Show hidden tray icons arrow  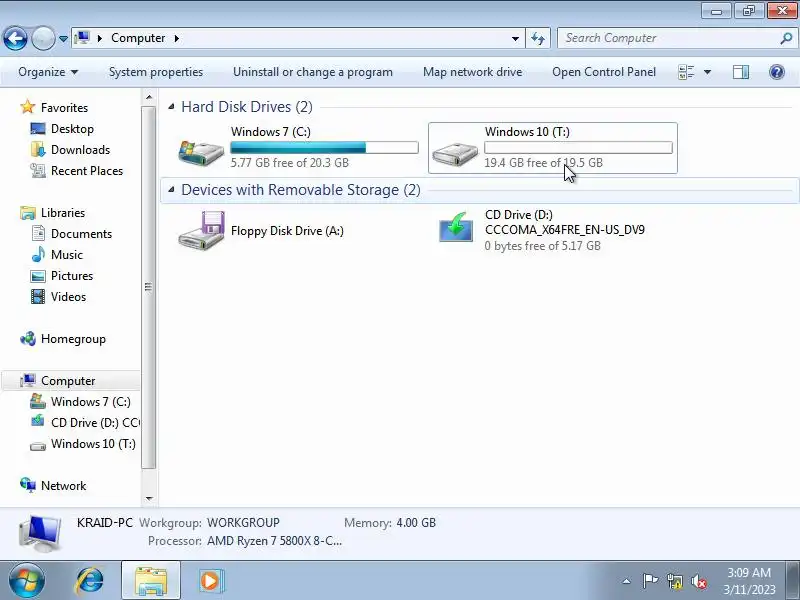coord(626,581)
